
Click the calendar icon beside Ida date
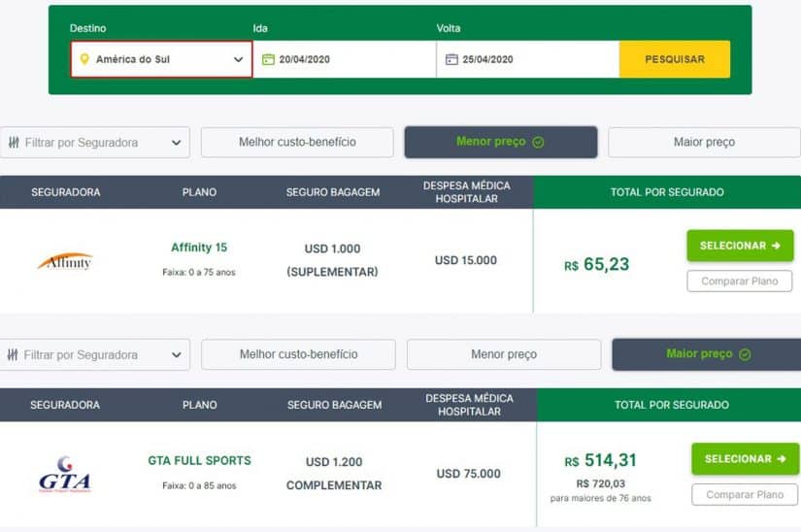[268, 59]
